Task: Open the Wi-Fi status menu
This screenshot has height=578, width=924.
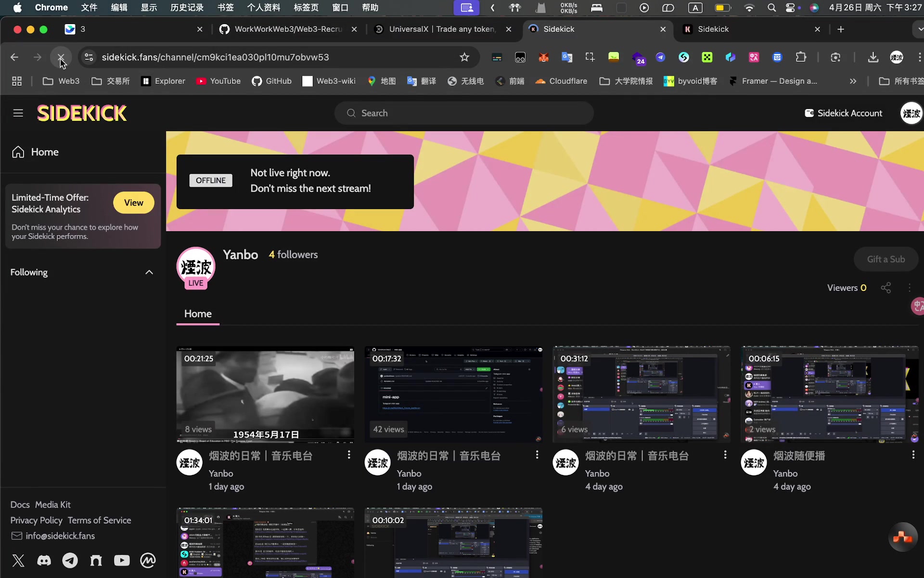Action: pyautogui.click(x=749, y=8)
